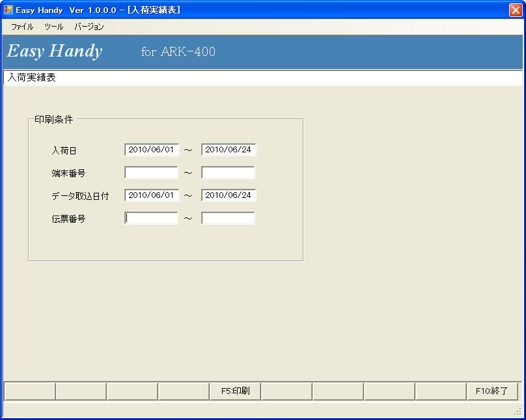
Task: Open the バージョン menu
Action: point(89,27)
